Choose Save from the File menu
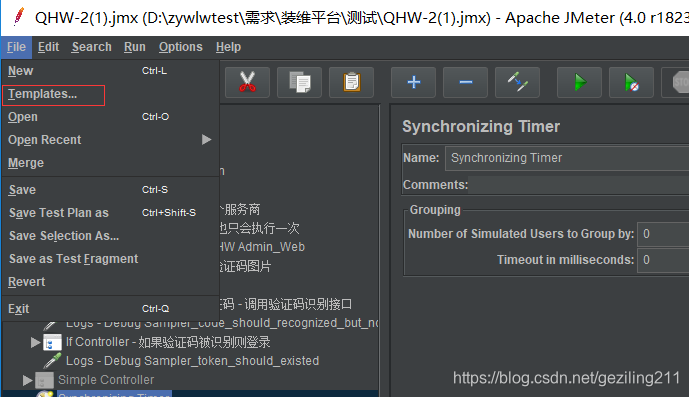The height and width of the screenshot is (397, 689). pyautogui.click(x=111, y=190)
